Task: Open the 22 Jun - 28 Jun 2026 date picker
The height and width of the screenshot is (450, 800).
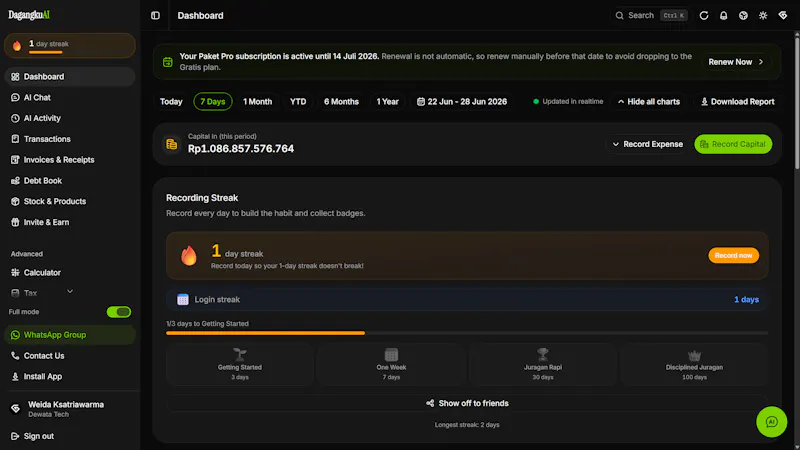Action: tap(462, 102)
